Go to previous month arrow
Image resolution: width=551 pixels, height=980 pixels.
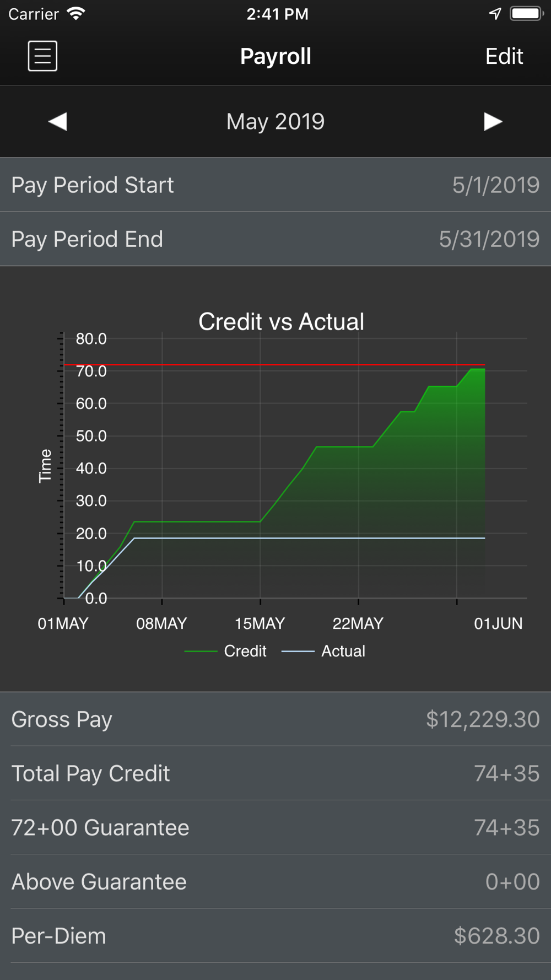[x=57, y=121]
